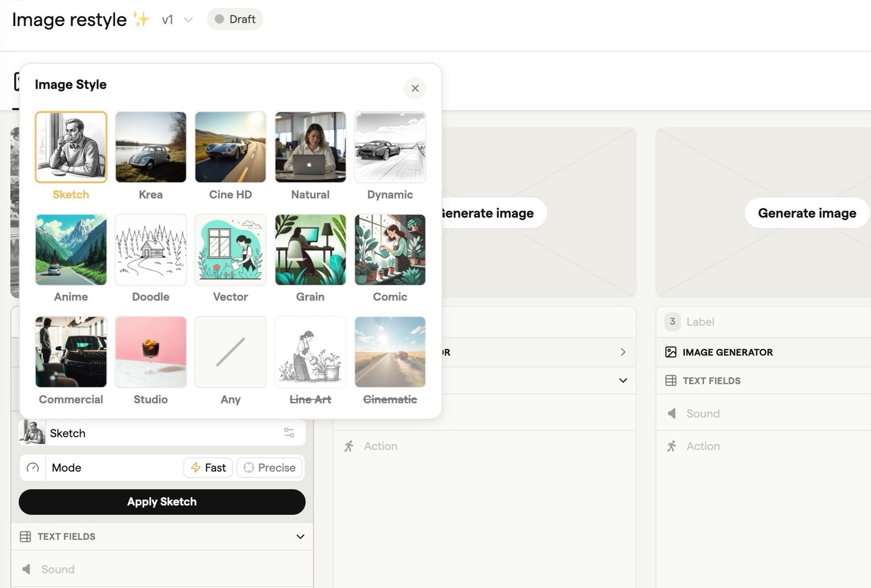871x588 pixels.
Task: Switch mode to Precise
Action: pos(270,468)
